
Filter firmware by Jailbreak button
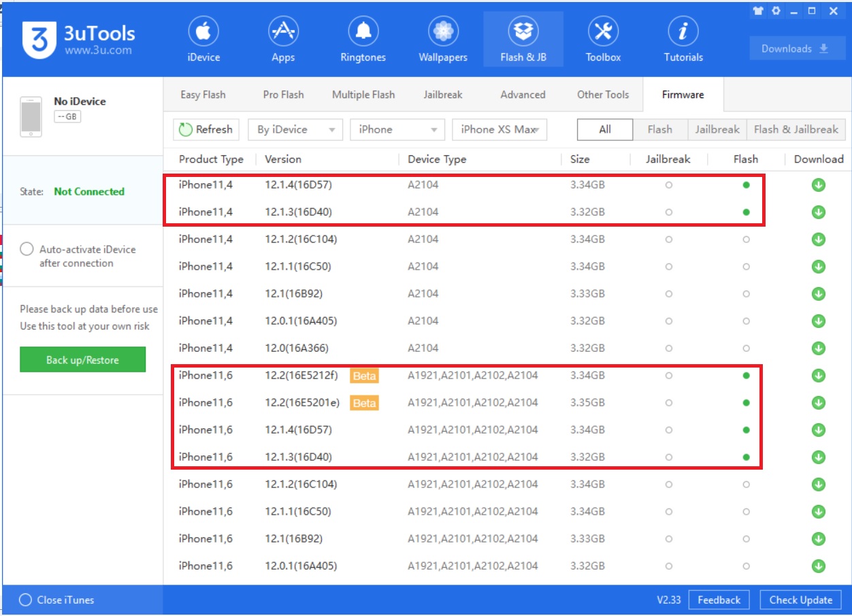717,129
